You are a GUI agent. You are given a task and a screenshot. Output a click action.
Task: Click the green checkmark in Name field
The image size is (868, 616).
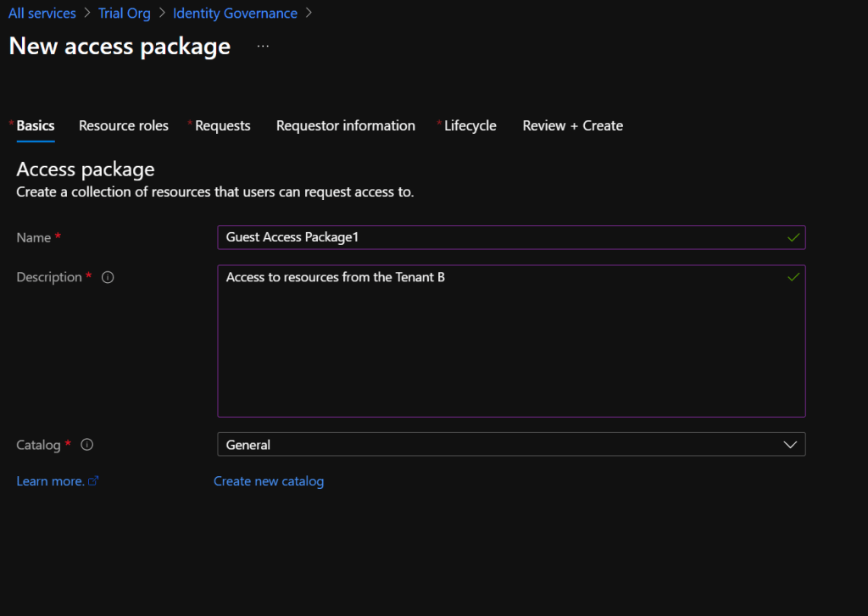pos(793,238)
